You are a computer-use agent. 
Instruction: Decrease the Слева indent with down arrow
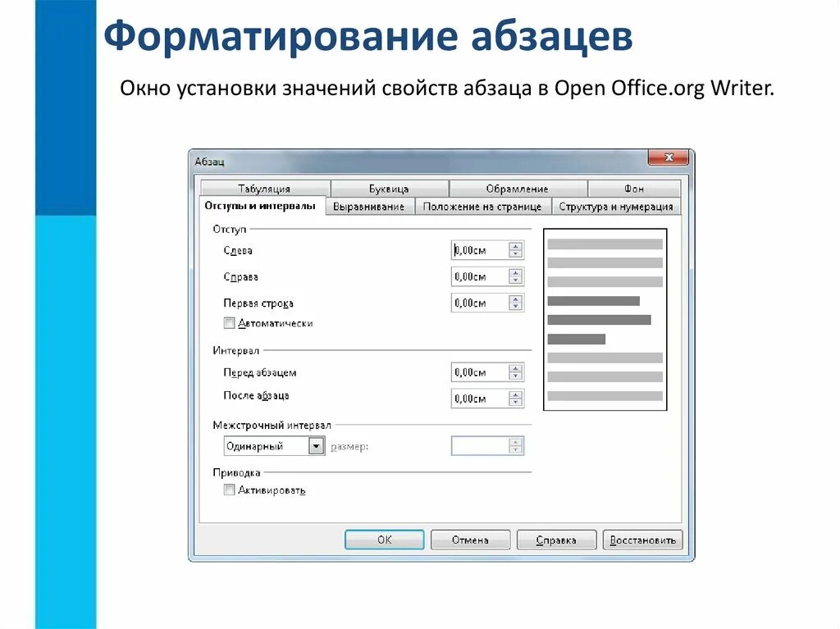pos(516,254)
